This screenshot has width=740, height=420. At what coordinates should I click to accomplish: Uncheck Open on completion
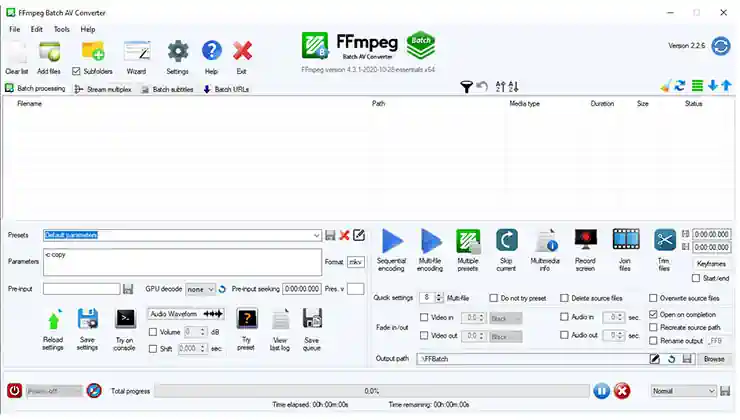click(653, 314)
